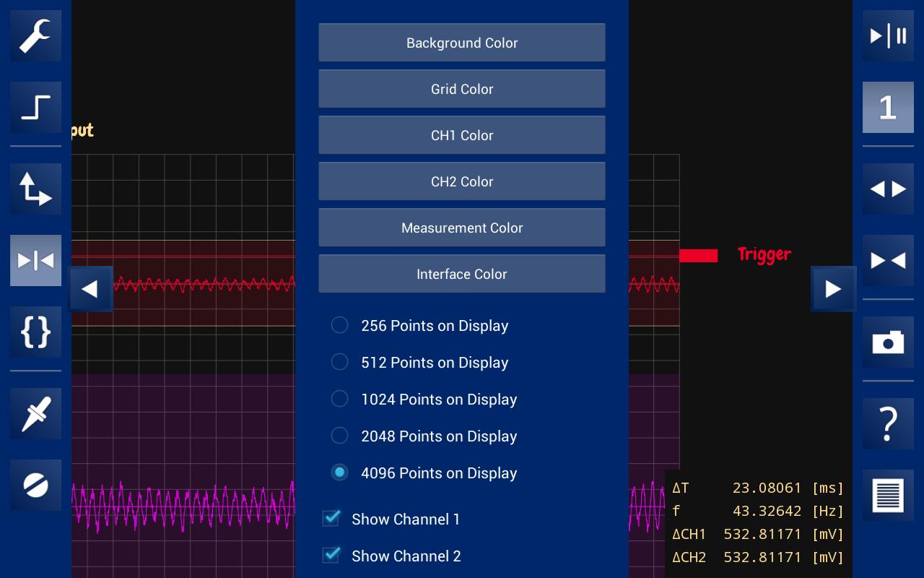The width and height of the screenshot is (924, 578).
Task: Expand the right waveform panel arrow
Action: pos(833,288)
